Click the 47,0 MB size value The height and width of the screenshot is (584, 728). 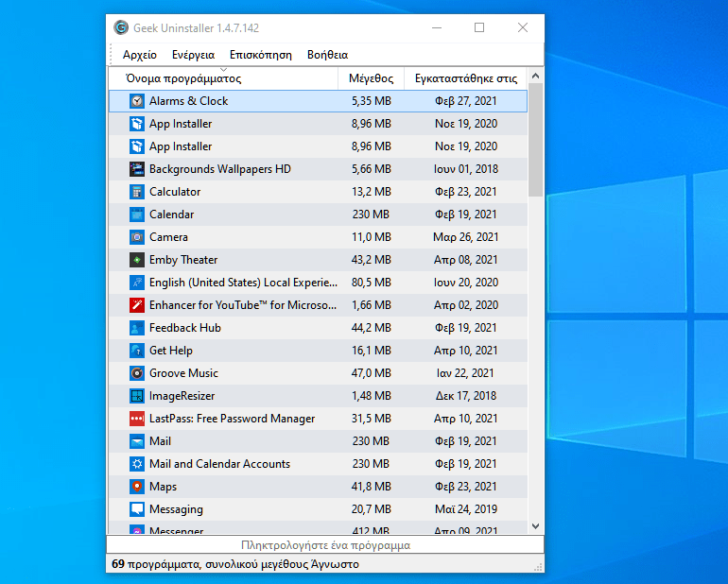(x=371, y=373)
